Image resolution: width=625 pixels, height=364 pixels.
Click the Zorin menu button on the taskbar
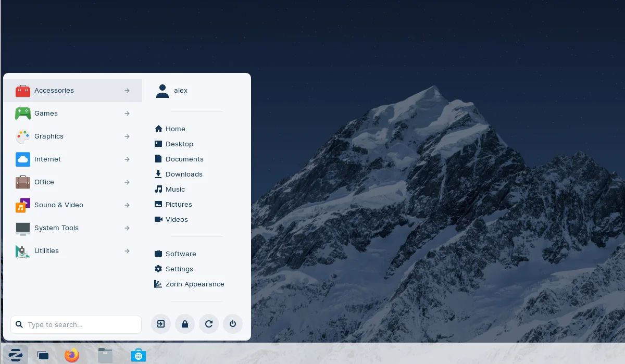[15, 355]
